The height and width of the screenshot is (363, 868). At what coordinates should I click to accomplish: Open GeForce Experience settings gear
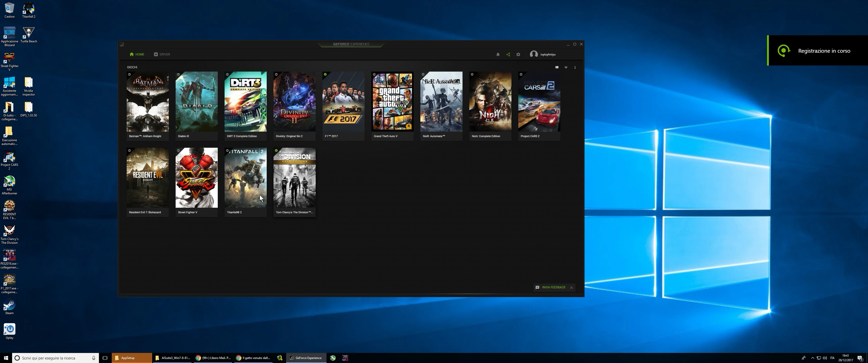pos(518,54)
